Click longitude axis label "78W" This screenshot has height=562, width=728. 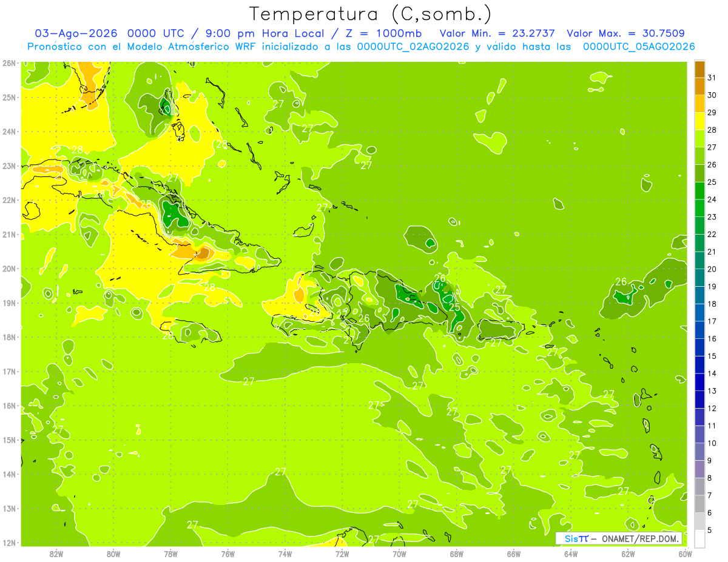170,554
